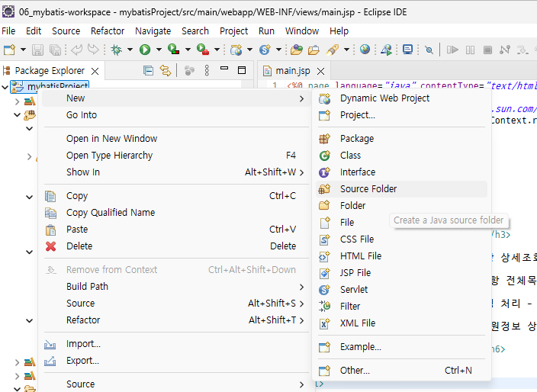Click Import... in context menu
This screenshot has height=392, width=537.
click(x=176, y=344)
